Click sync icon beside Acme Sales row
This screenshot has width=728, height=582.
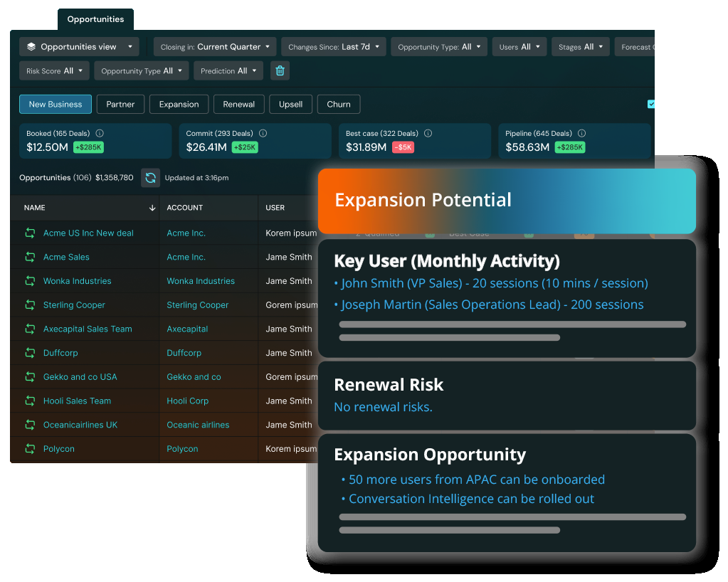30,257
